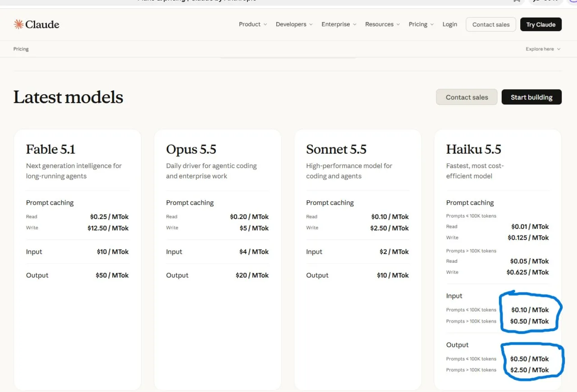Click Sonnet 5.5 $10 / MTok output price

[x=393, y=275]
